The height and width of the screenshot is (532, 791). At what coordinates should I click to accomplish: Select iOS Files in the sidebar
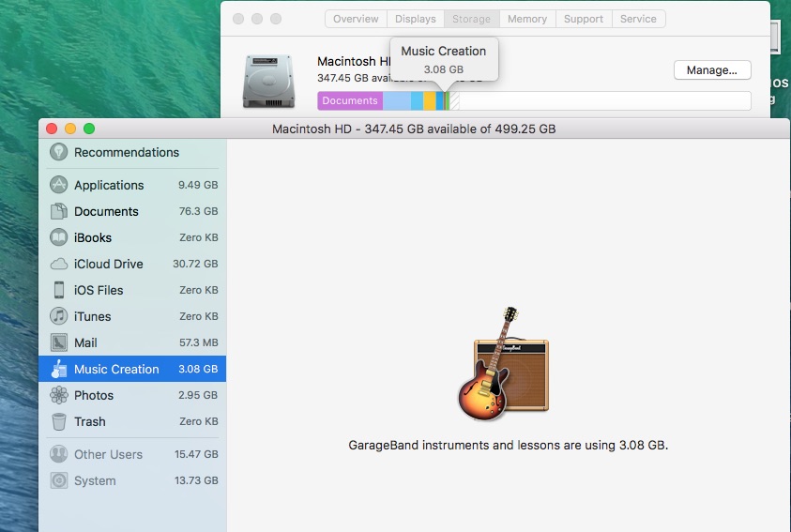tap(132, 290)
